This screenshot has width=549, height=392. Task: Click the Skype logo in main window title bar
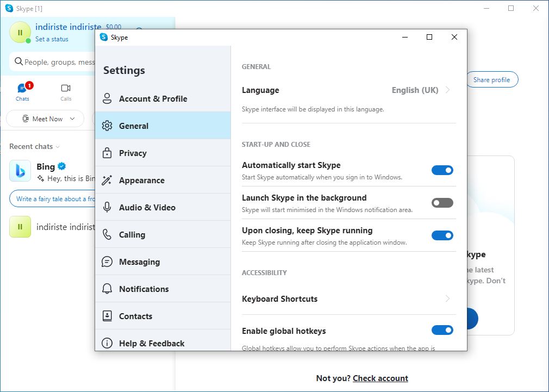click(9, 8)
